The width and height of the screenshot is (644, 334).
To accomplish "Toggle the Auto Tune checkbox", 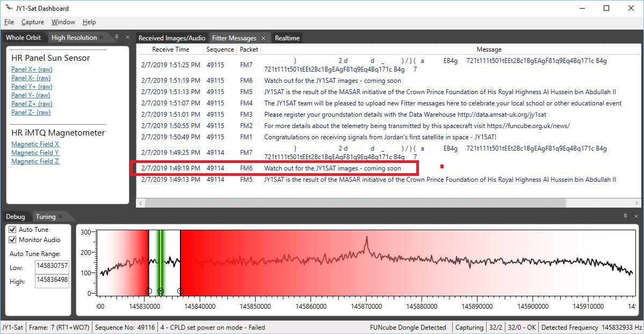I will tap(12, 230).
